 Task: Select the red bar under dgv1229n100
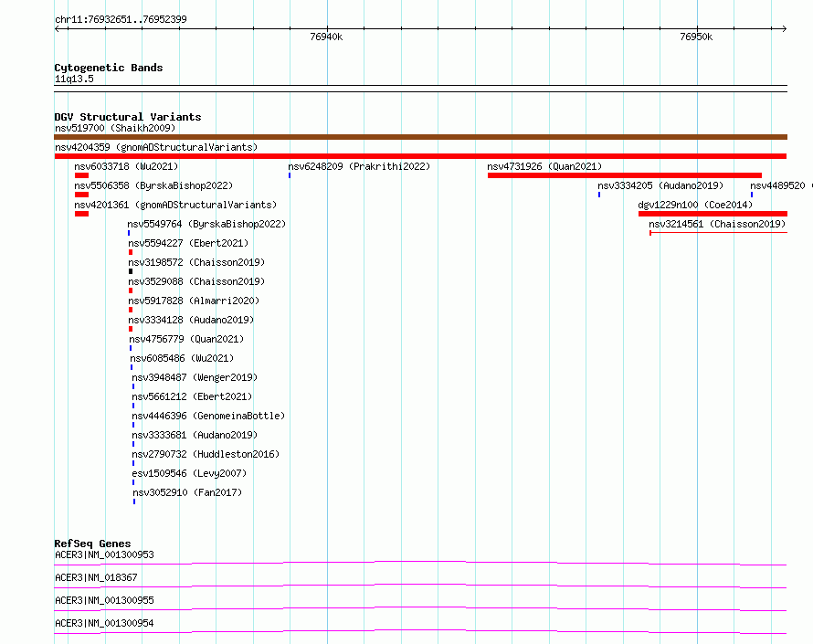713,214
